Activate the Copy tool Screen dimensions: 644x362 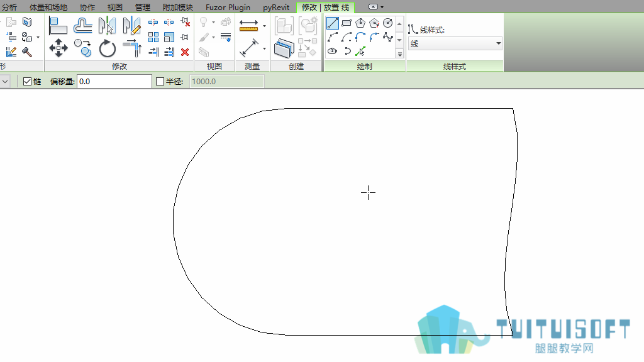point(83,48)
